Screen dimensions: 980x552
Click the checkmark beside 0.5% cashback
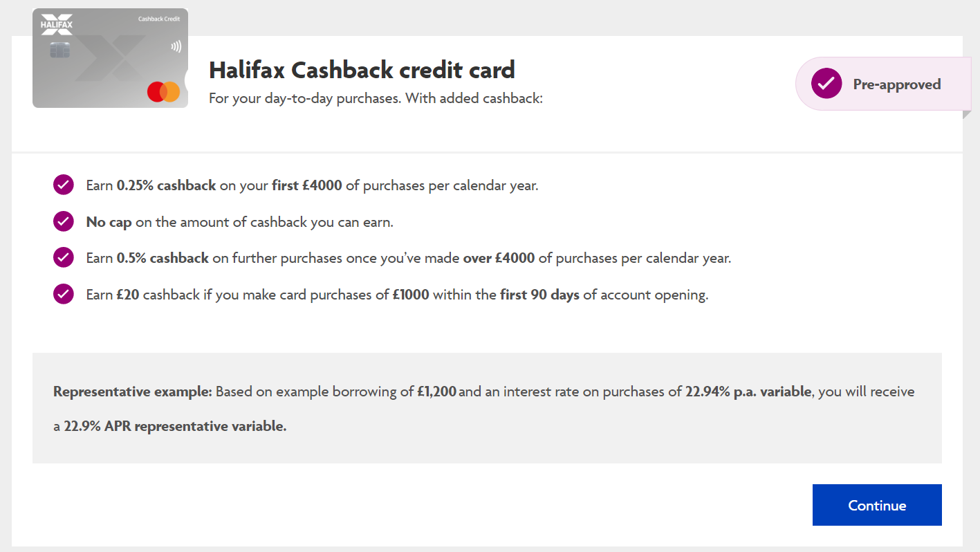coord(64,257)
